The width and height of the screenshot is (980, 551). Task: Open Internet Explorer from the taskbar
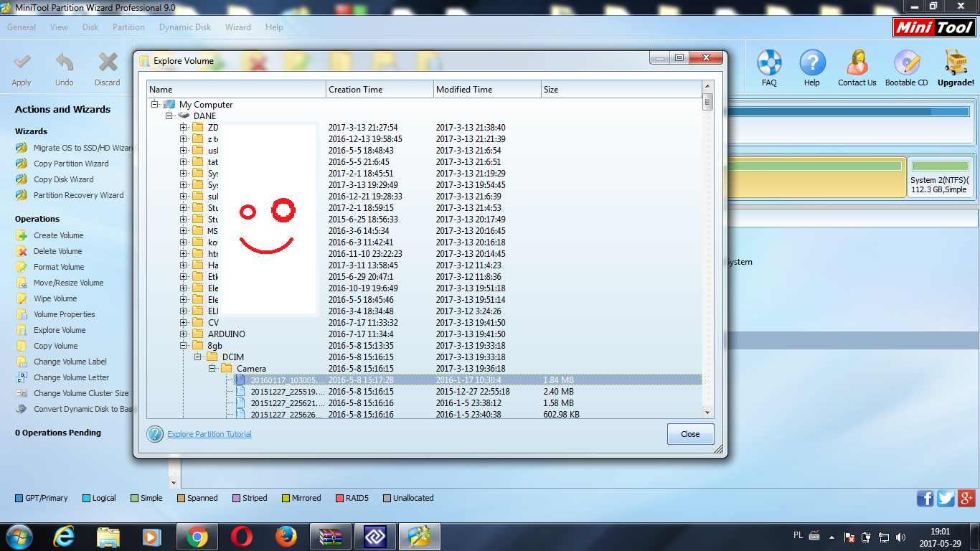tap(64, 537)
